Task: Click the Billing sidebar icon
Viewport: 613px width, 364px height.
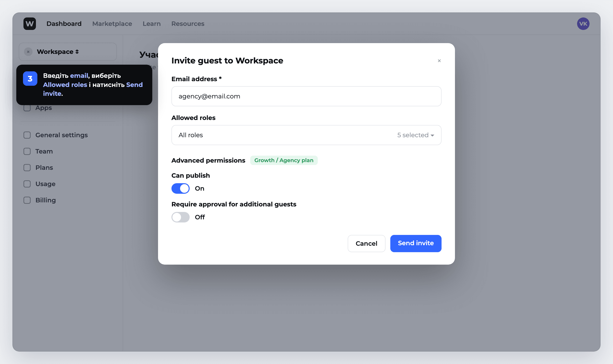Action: (27, 200)
